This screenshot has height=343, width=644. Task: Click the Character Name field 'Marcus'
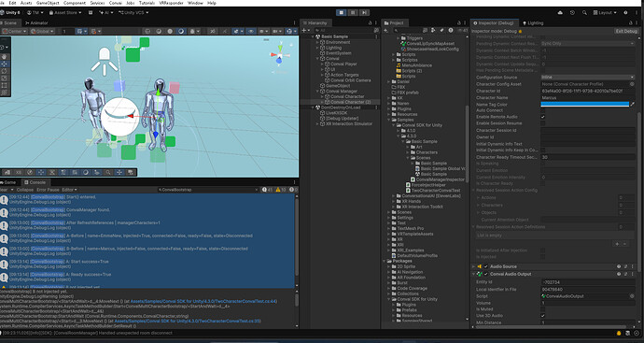coord(588,98)
